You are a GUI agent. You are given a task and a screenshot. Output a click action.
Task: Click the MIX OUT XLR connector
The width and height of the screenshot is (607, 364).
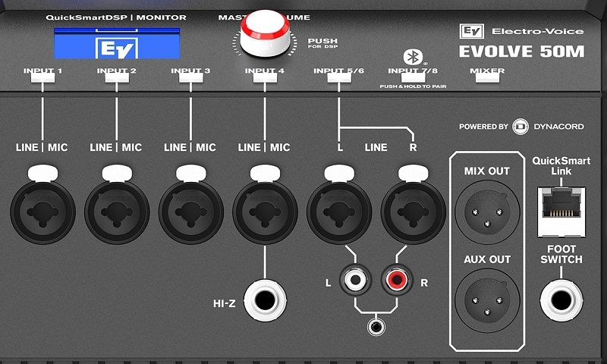pyautogui.click(x=487, y=212)
